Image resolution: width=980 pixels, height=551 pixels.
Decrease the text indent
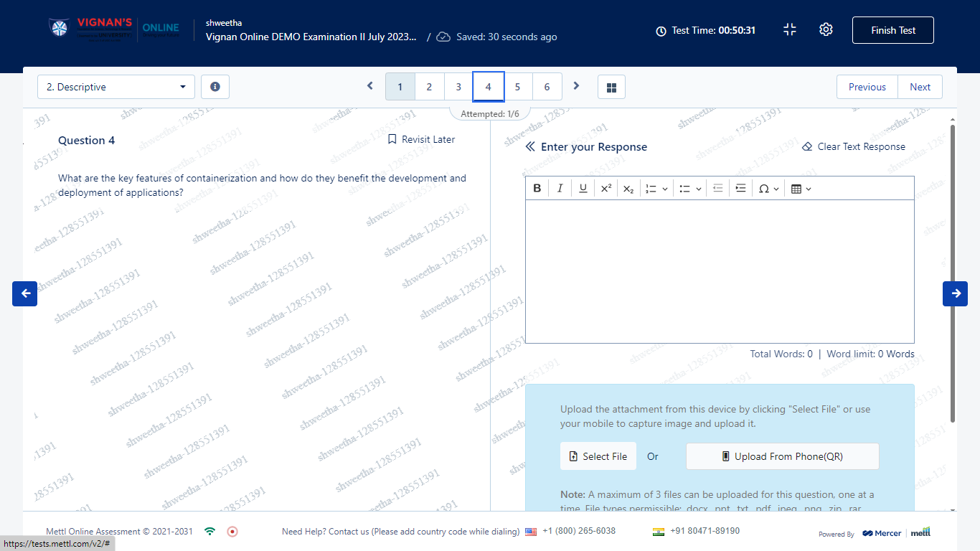tap(718, 189)
